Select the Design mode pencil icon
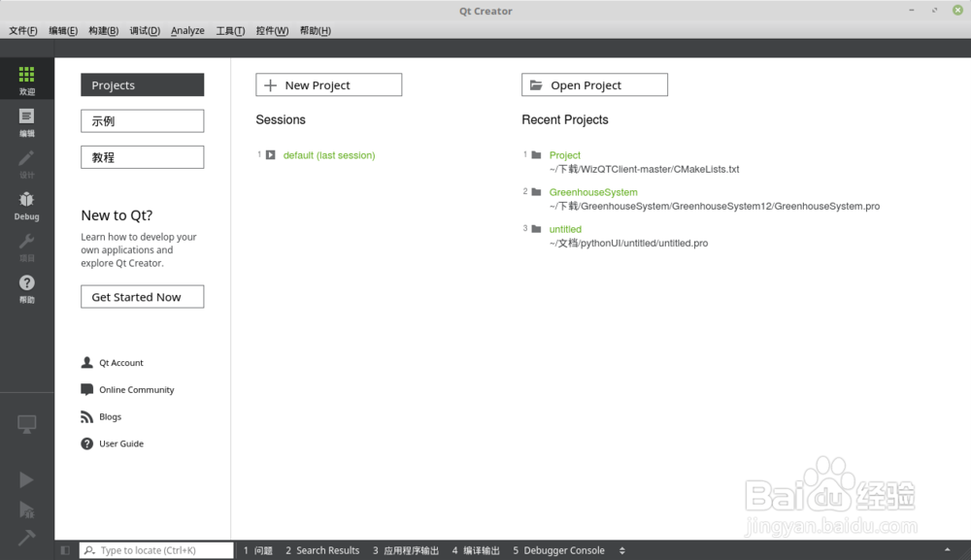Image resolution: width=971 pixels, height=560 pixels. pyautogui.click(x=26, y=158)
